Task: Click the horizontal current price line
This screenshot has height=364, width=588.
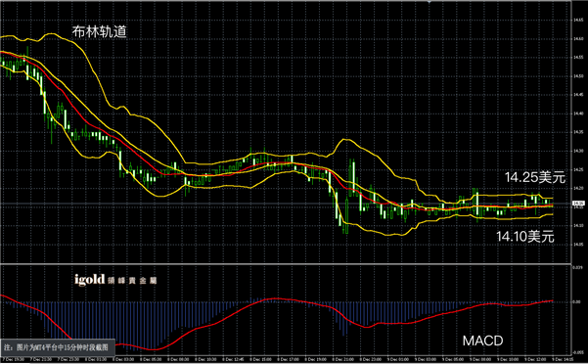Action: click(x=286, y=204)
